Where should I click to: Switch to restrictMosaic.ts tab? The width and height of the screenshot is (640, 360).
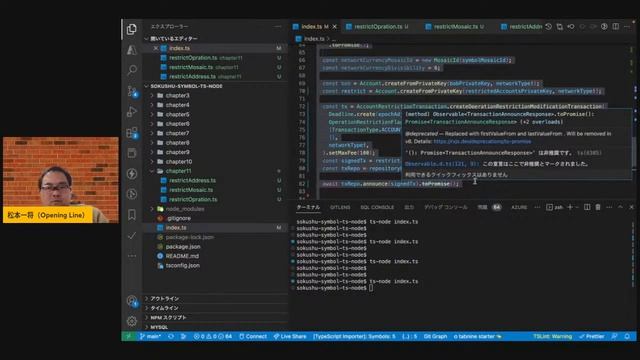455,27
